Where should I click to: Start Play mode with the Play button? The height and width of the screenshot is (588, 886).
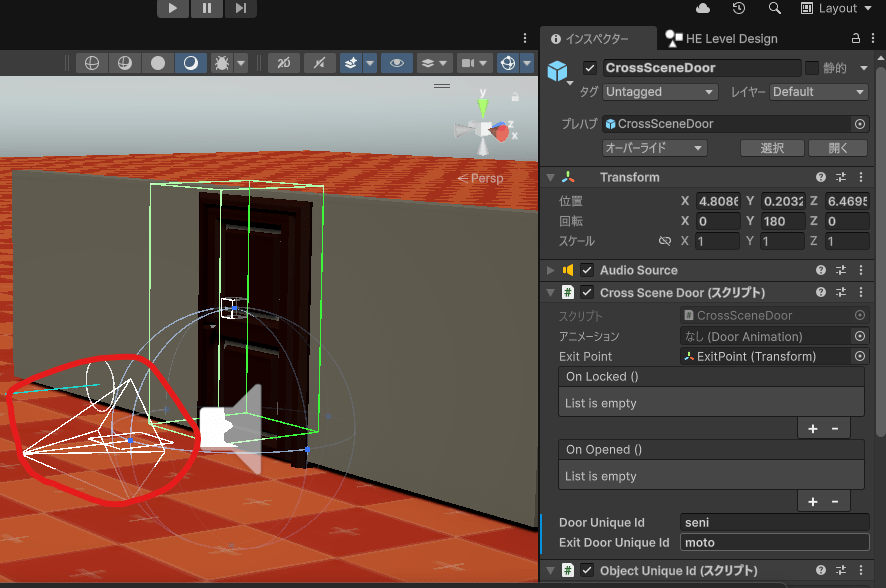pos(173,8)
